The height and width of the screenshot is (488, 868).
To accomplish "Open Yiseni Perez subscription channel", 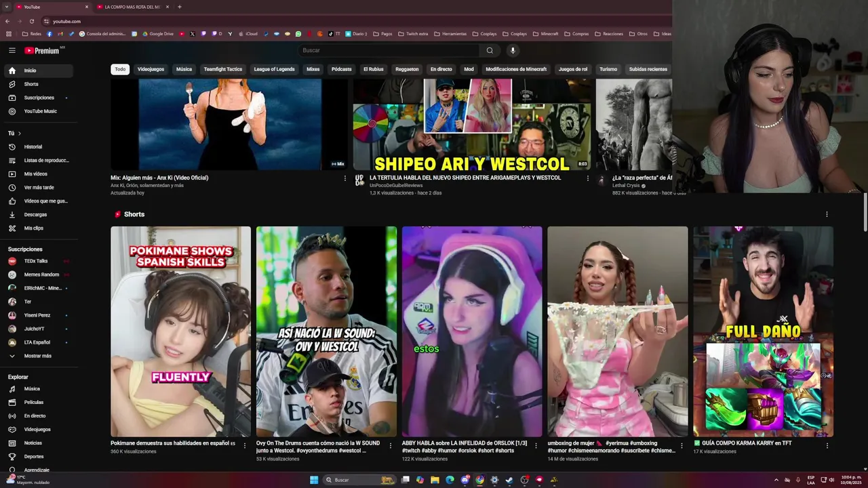I will point(39,315).
